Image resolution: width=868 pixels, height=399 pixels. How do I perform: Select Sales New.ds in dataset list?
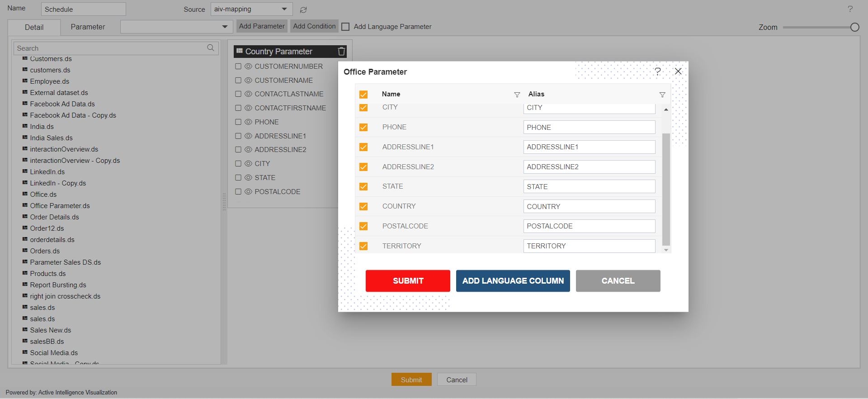click(51, 330)
